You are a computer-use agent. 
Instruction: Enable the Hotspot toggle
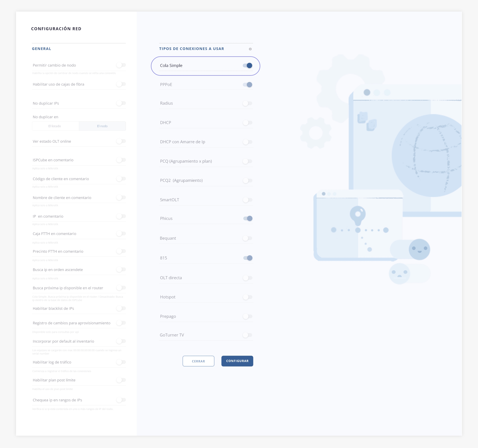point(247,297)
